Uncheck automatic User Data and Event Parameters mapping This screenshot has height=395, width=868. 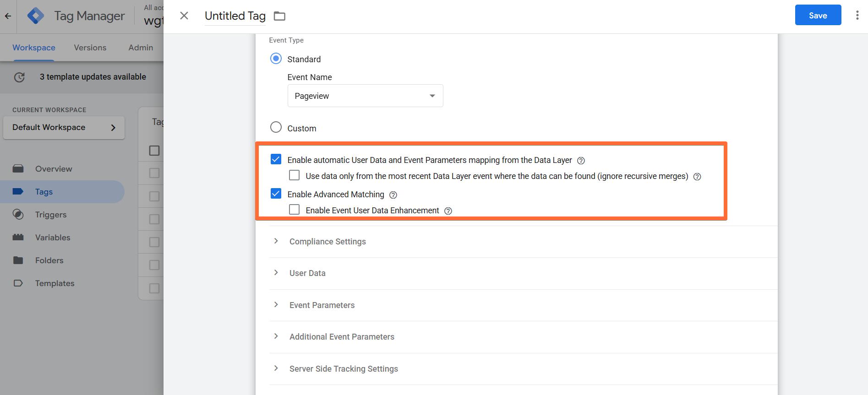pos(276,159)
